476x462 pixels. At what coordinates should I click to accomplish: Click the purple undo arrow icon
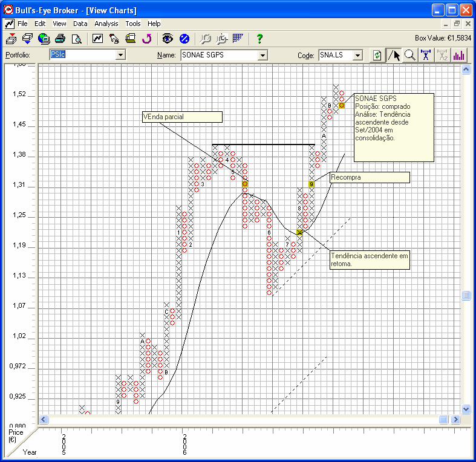(146, 39)
